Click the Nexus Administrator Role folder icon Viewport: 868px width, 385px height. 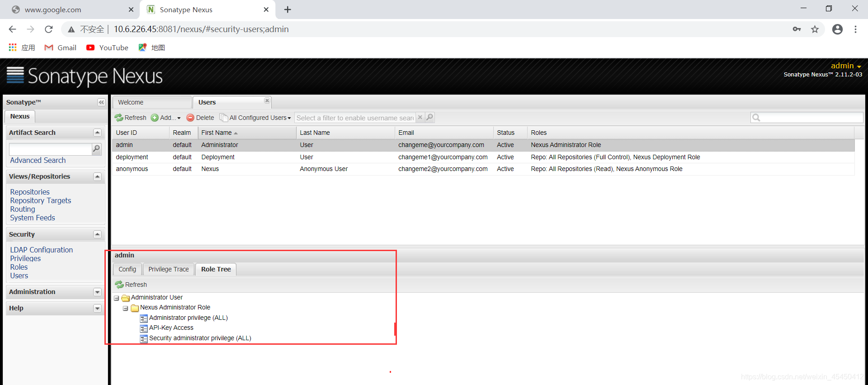[135, 308]
